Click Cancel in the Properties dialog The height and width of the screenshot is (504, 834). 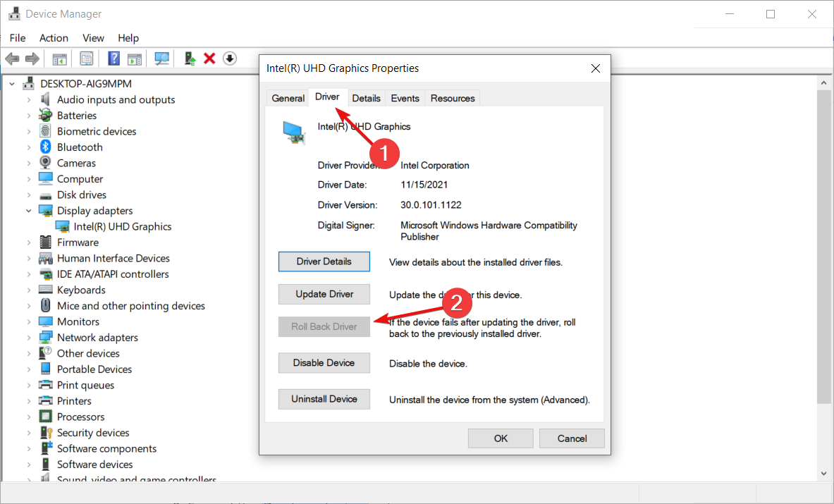point(572,438)
